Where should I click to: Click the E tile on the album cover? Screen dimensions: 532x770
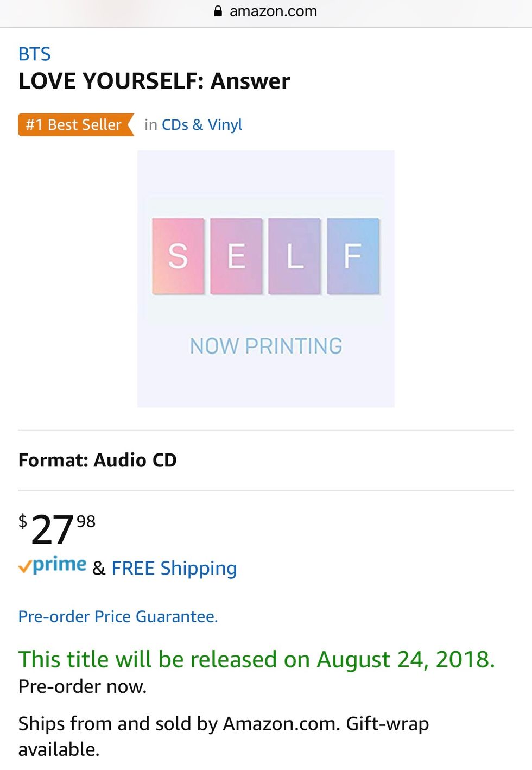point(236,256)
